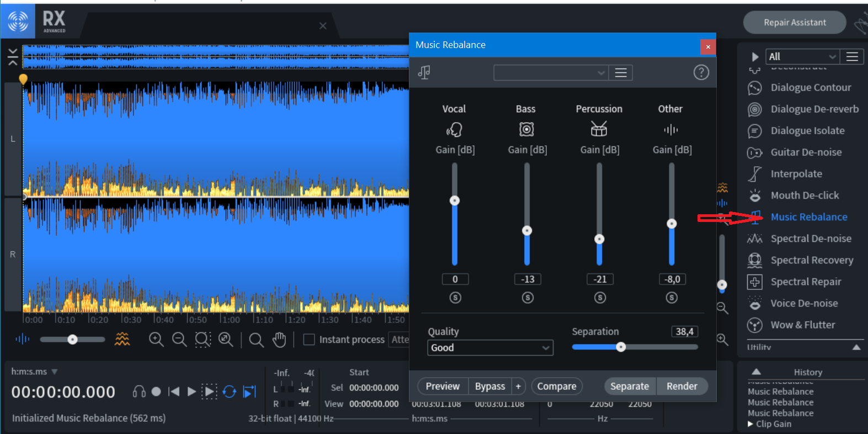The width and height of the screenshot is (868, 434).
Task: Open the Quality dropdown set to Good
Action: point(490,348)
